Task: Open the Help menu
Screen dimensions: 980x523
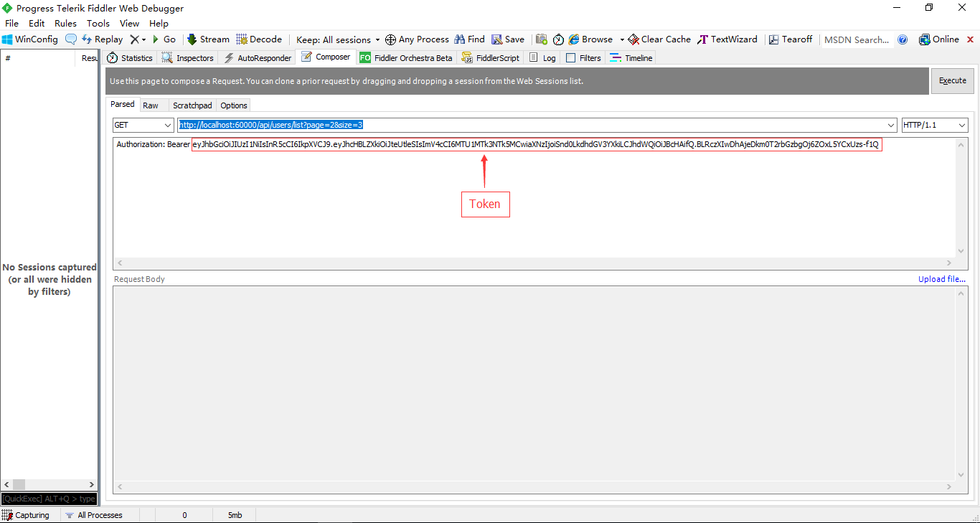Action: (159, 24)
